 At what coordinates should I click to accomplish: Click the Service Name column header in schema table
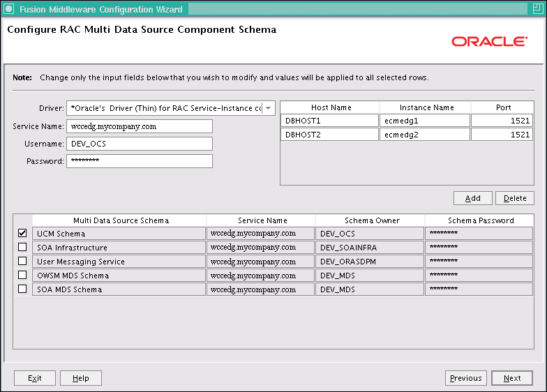click(x=261, y=220)
